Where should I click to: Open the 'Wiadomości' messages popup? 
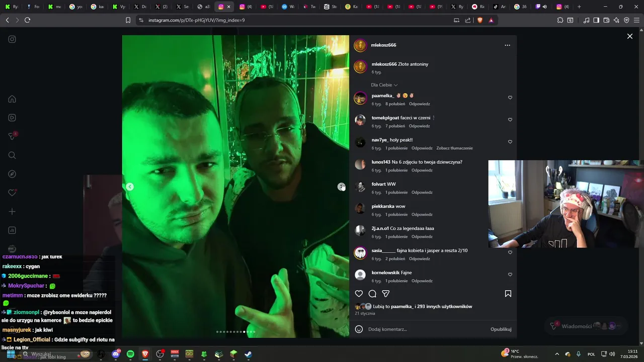click(586, 326)
